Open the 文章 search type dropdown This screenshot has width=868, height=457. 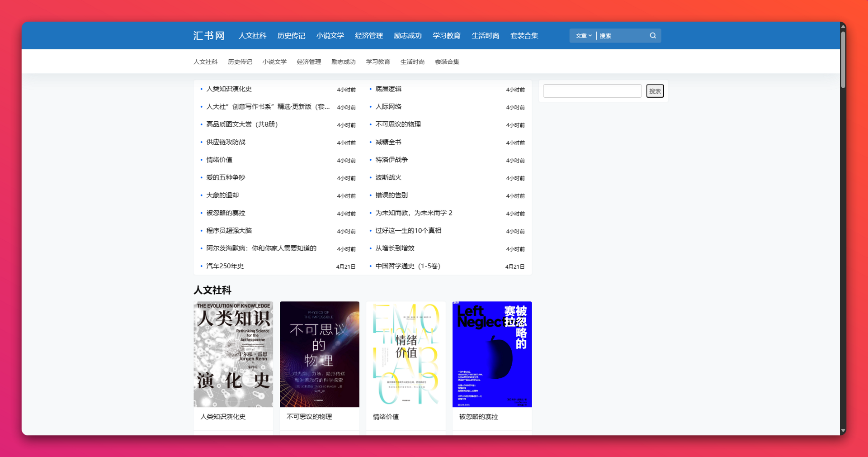tap(583, 36)
